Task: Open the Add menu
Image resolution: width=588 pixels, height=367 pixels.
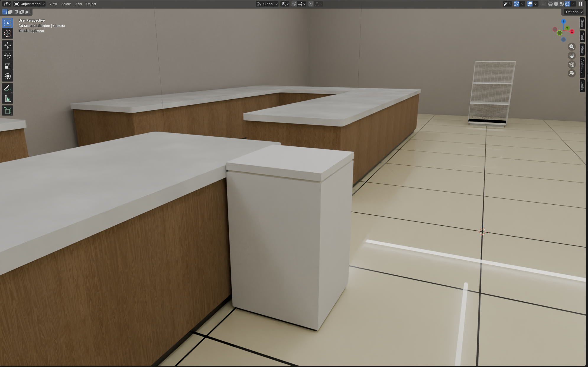Action: [78, 4]
